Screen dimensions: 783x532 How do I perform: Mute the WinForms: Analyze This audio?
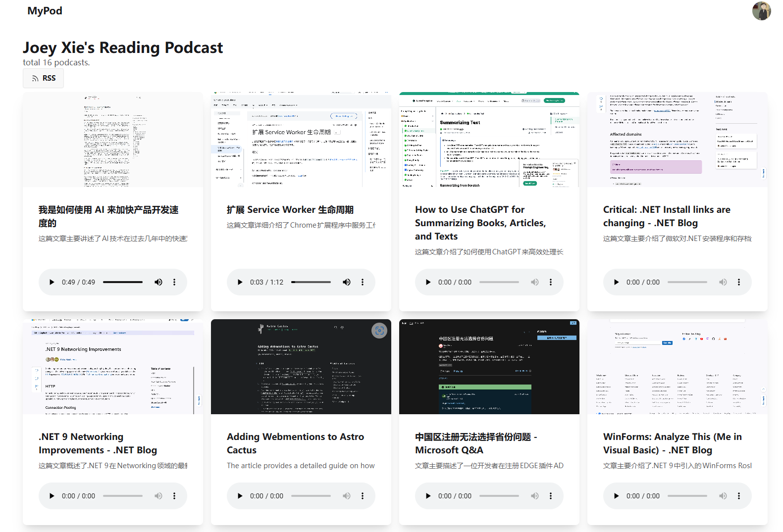pos(723,496)
